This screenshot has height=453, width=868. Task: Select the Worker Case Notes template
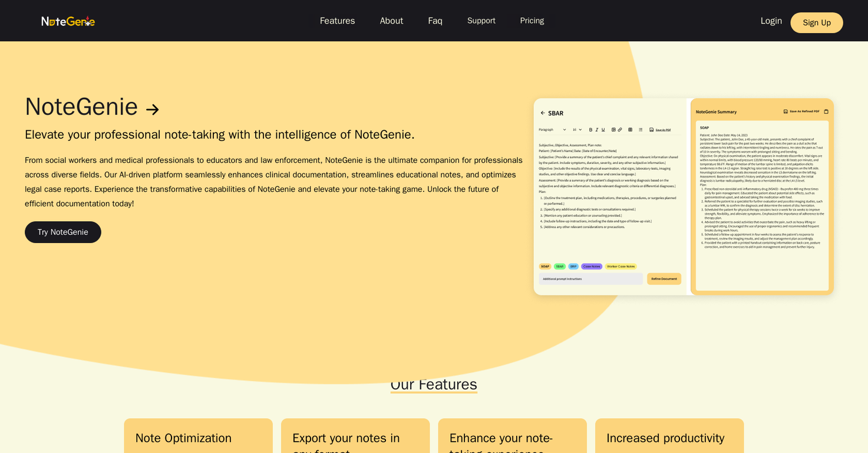point(621,267)
